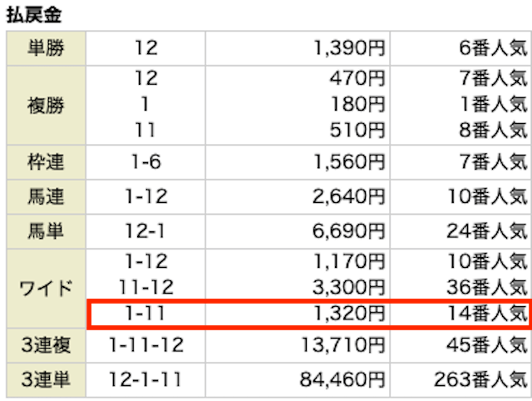Click the 複勝 row label

[46, 106]
